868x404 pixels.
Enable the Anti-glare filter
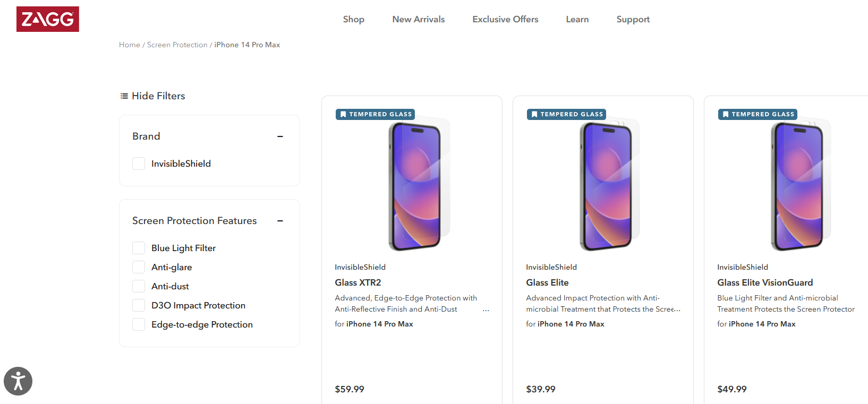tap(138, 267)
